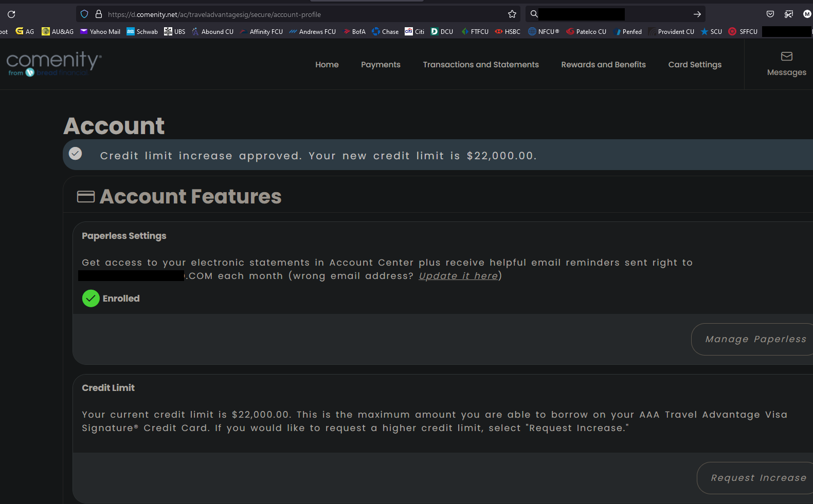The width and height of the screenshot is (813, 504).
Task: Open the Patelco CU bookmark
Action: pyautogui.click(x=586, y=31)
